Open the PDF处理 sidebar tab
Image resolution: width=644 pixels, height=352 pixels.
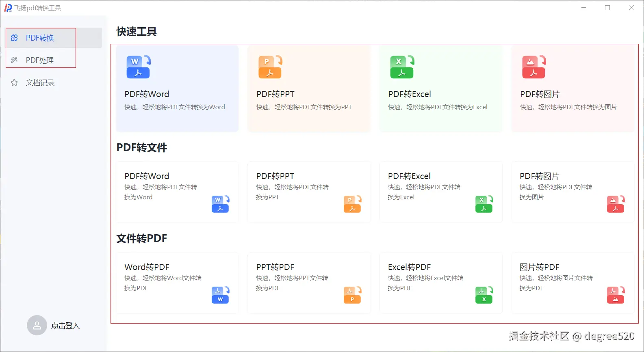(x=40, y=60)
